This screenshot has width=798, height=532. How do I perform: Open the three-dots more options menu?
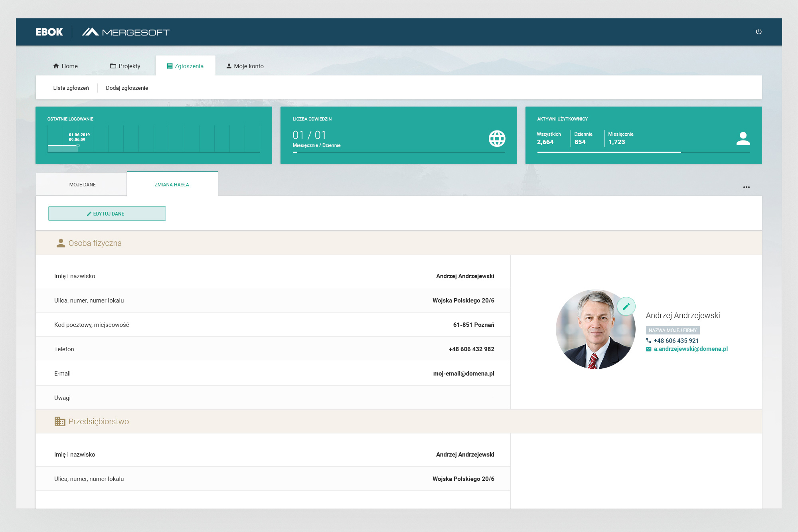coord(746,187)
